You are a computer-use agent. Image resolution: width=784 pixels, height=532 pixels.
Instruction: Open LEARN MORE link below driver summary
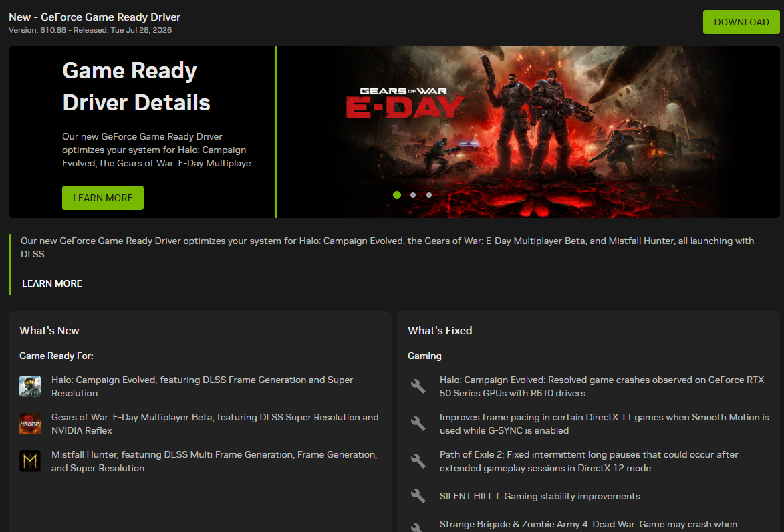pyautogui.click(x=52, y=283)
